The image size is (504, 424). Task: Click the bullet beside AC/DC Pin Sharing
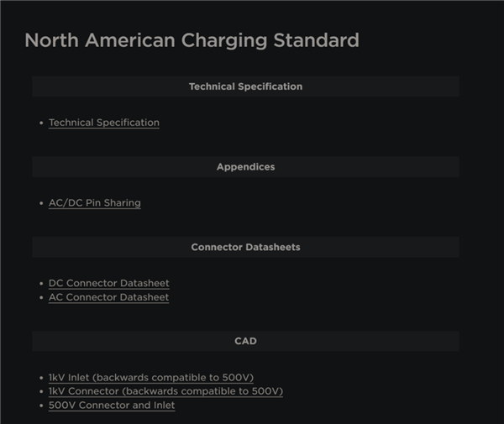pos(41,204)
